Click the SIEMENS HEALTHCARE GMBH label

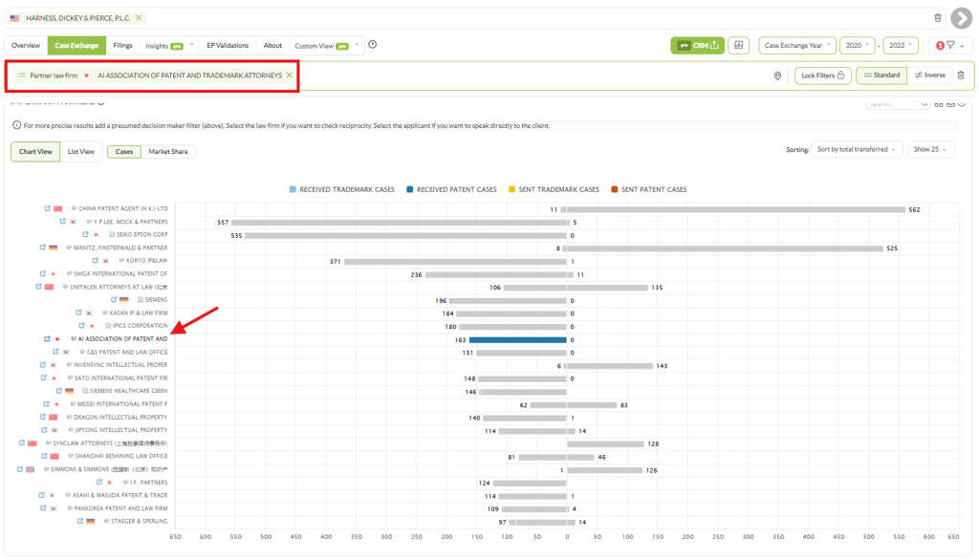(128, 392)
